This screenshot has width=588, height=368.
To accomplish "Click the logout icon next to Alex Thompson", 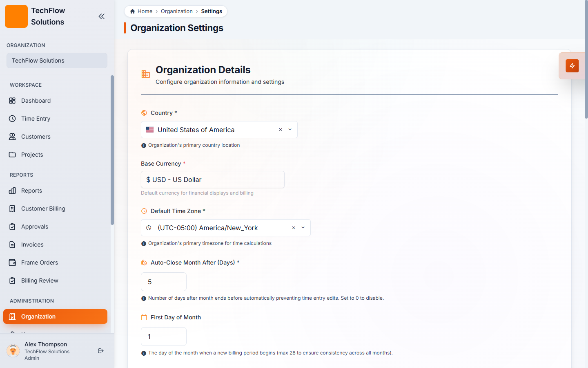I will pyautogui.click(x=101, y=351).
